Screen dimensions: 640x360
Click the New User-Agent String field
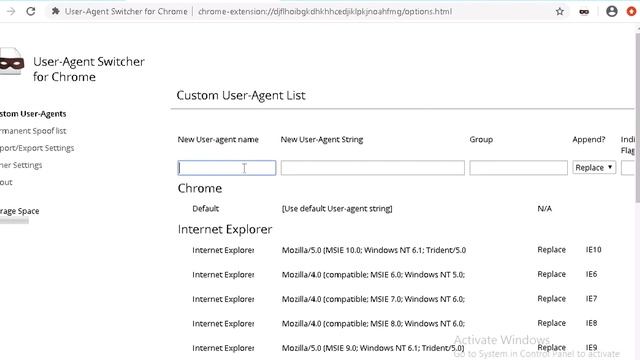[373, 168]
